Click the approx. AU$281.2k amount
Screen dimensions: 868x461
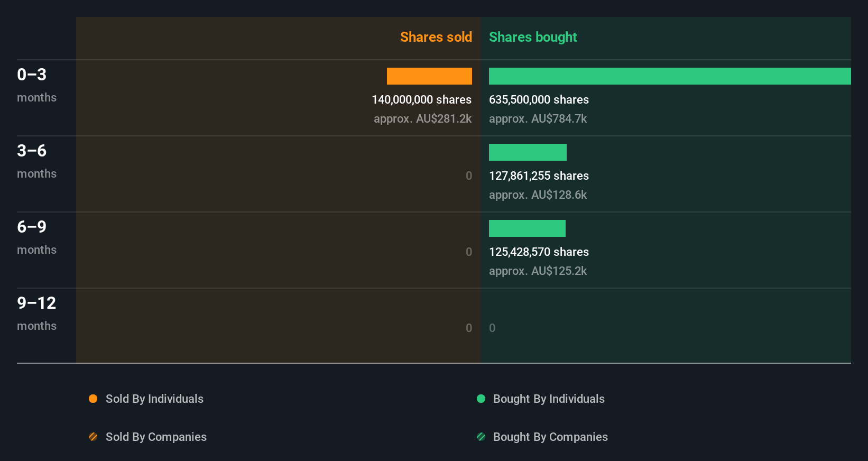click(x=422, y=118)
